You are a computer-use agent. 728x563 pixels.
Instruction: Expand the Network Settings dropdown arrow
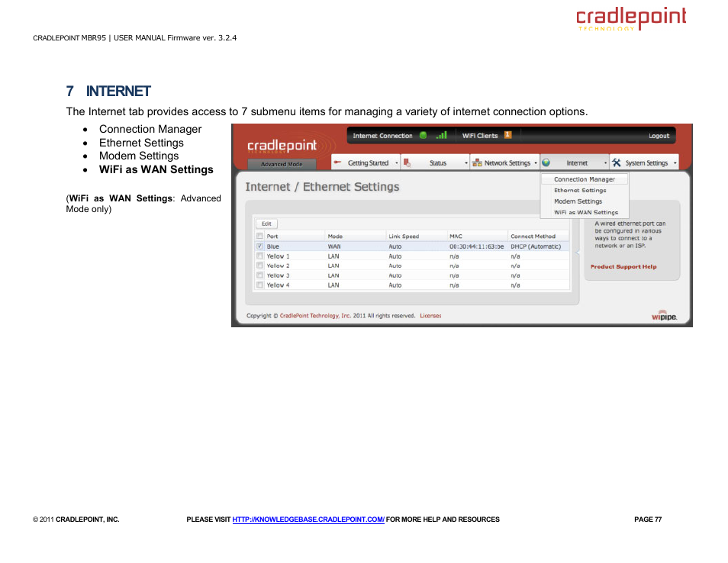point(536,163)
